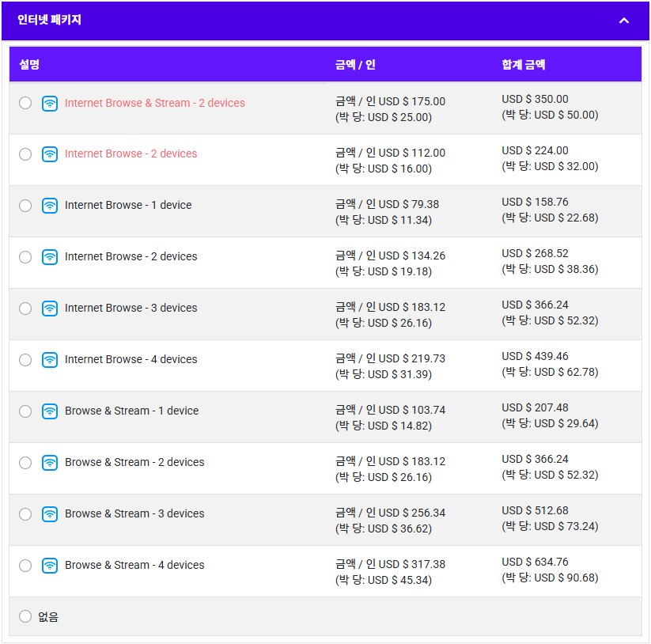
Task: Click Wi-Fi icon beside Browse & Stream - 4 devices
Action: [x=50, y=566]
